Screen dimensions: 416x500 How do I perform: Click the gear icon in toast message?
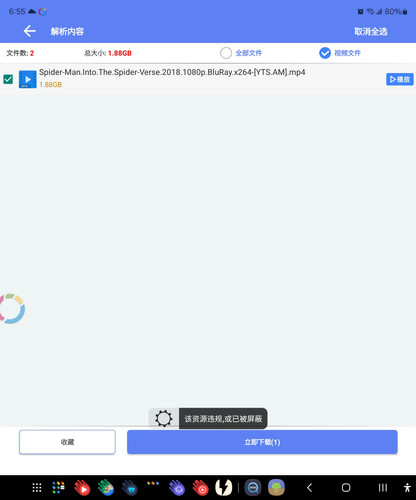point(164,419)
